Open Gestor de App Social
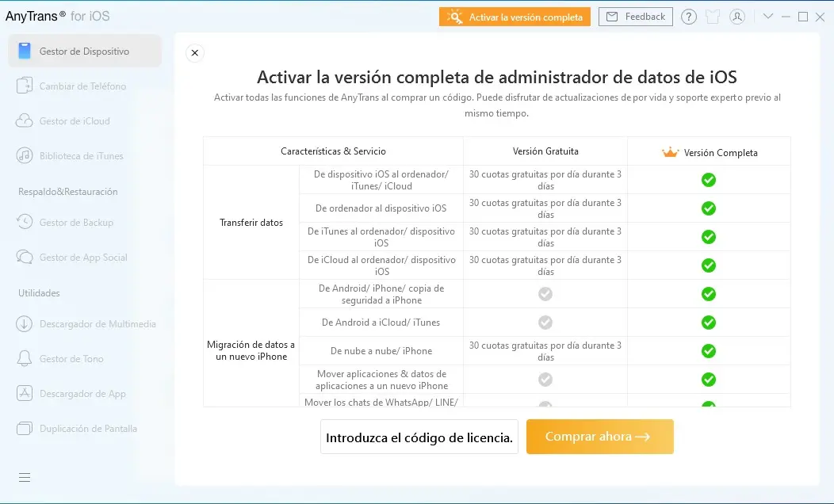This screenshot has width=834, height=504. click(x=85, y=257)
